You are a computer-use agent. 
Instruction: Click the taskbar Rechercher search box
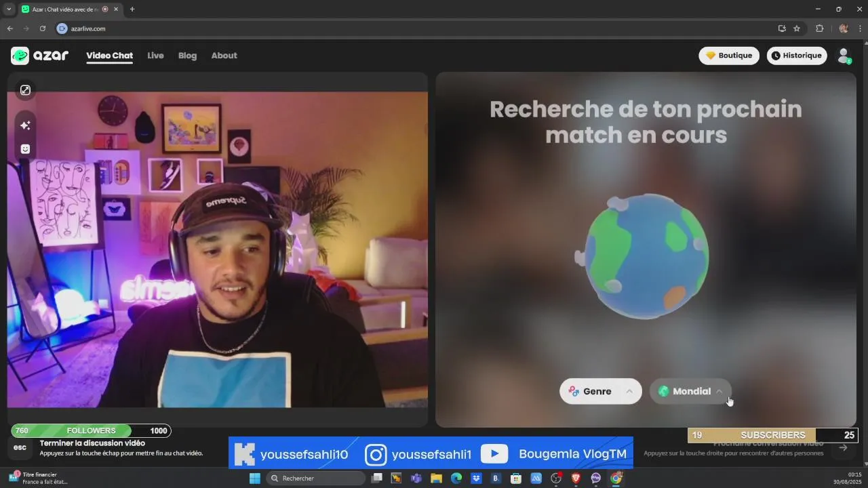point(315,479)
